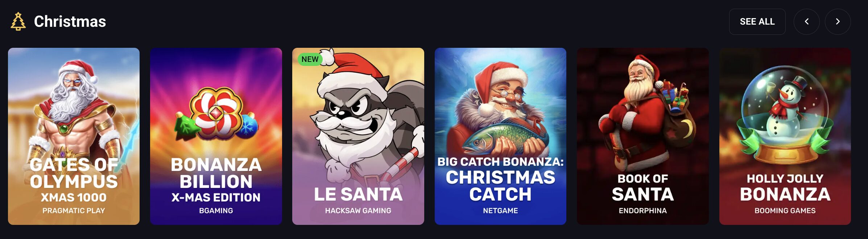Open Big Catch Bonanza Christmas Catch
868x239 pixels.
coord(500,136)
